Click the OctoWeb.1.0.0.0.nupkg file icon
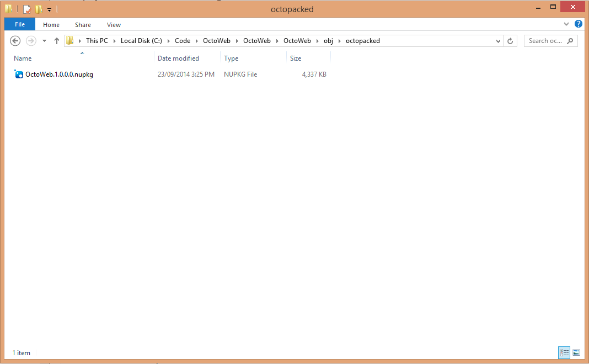The image size is (589, 364). pos(18,74)
